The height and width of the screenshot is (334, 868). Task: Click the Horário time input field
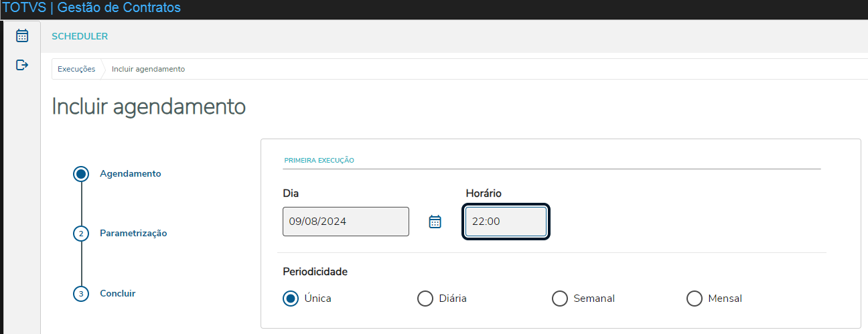[506, 222]
